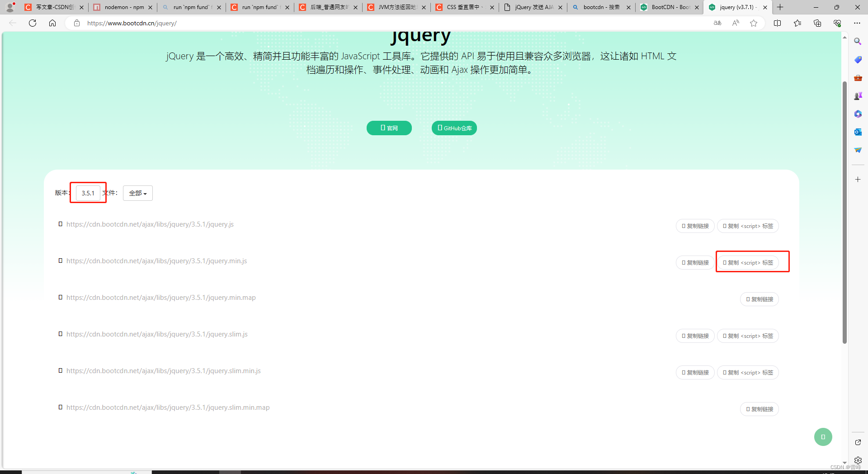Open the 版本 3.5.1 dropdown

pyautogui.click(x=88, y=193)
